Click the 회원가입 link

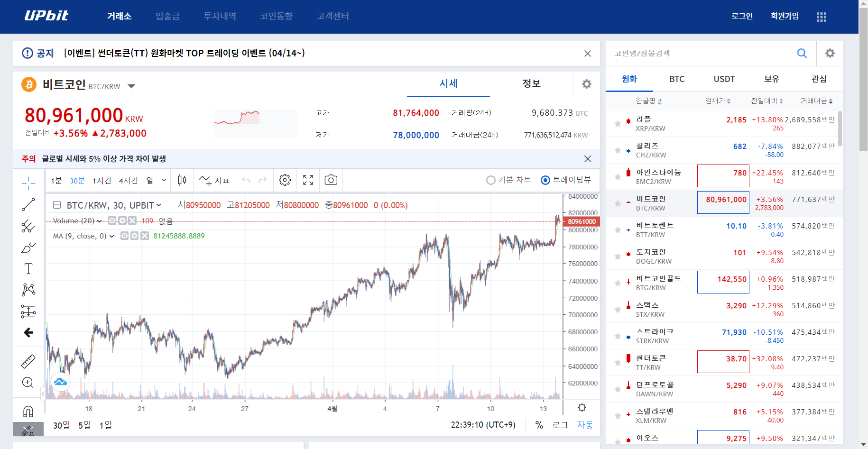(785, 16)
